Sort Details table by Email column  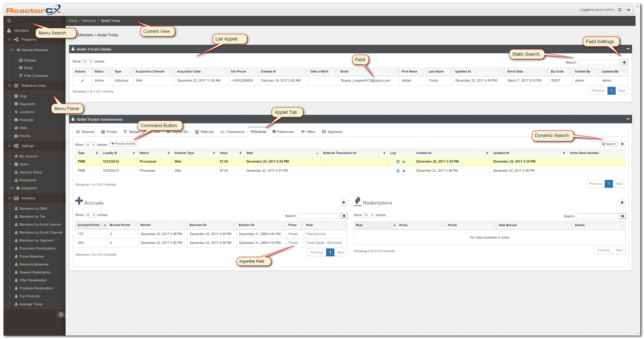tap(369, 72)
